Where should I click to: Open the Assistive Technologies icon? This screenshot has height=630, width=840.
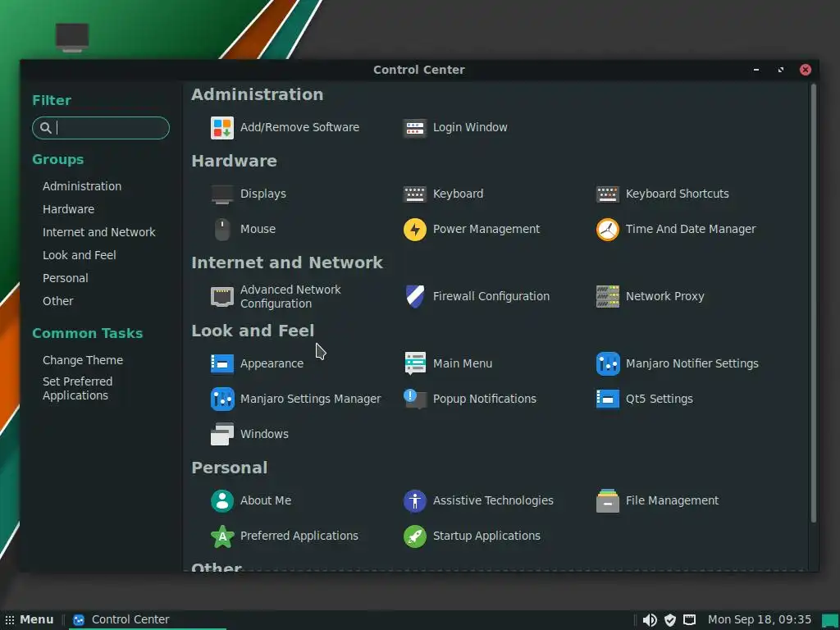(x=414, y=501)
